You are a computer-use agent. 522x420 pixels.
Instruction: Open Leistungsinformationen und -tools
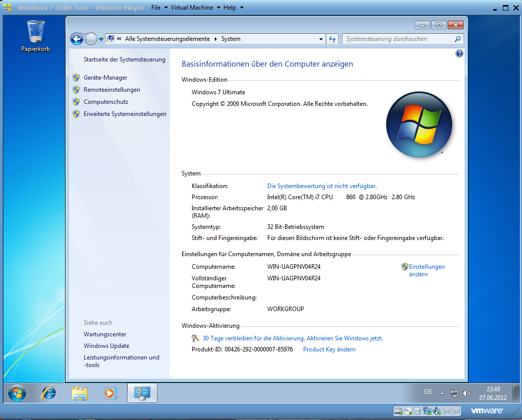pos(122,361)
